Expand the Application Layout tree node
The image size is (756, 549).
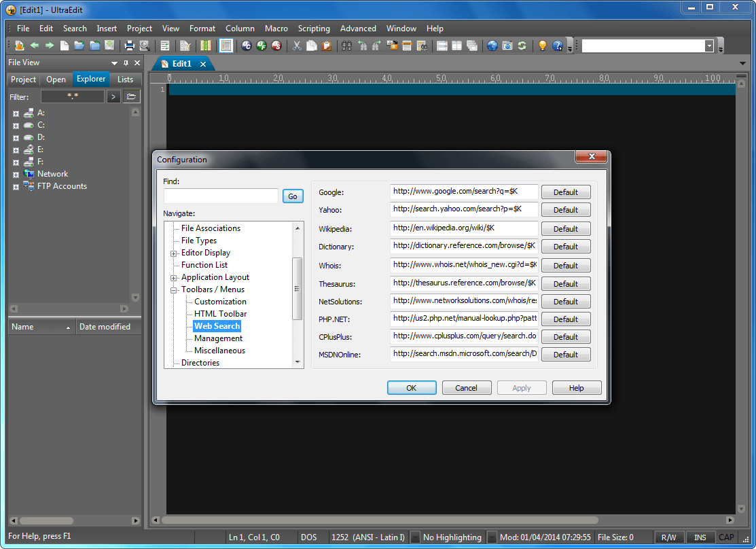point(173,277)
